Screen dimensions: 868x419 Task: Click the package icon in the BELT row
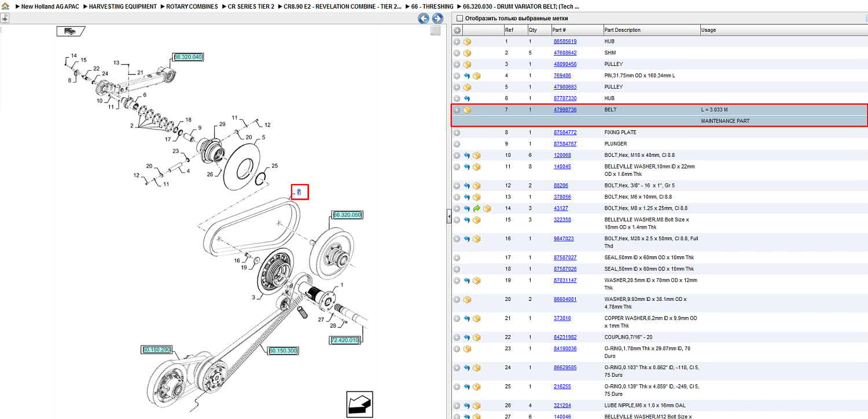pos(467,110)
